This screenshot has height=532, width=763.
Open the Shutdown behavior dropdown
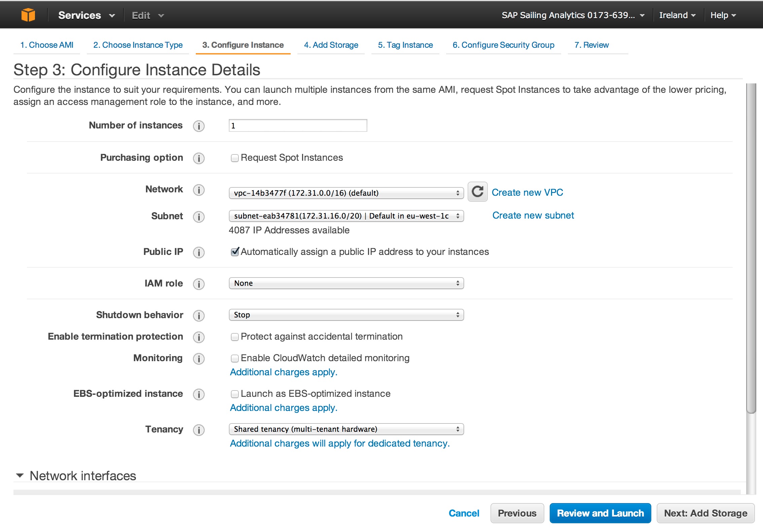(346, 315)
